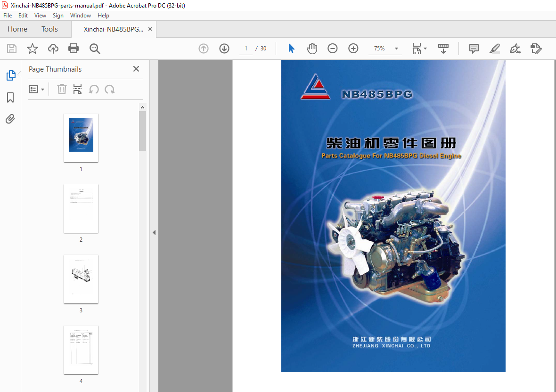556x392 pixels.
Task: Select page 2 thumbnail
Action: [81, 208]
